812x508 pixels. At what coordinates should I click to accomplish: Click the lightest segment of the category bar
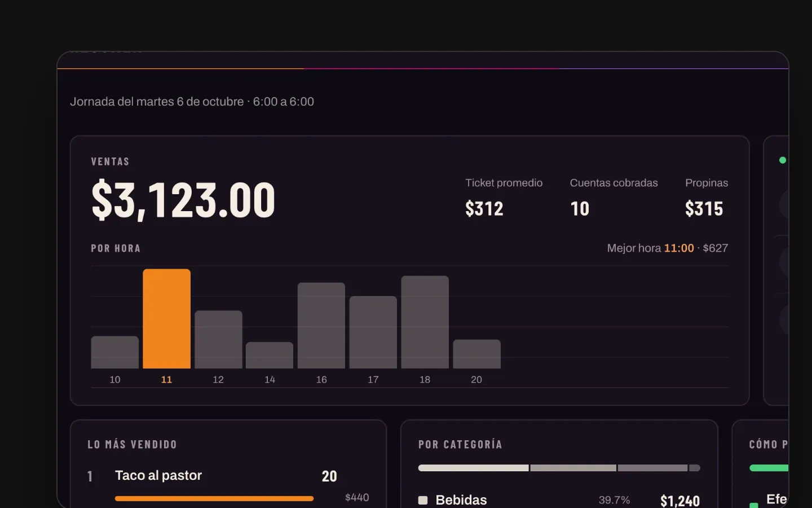[474, 468]
